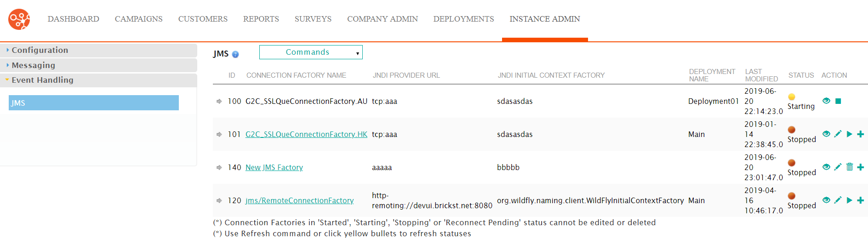Viewport: 868px width, 239px height.
Task: View details of factory 100 via eye icon
Action: click(826, 101)
